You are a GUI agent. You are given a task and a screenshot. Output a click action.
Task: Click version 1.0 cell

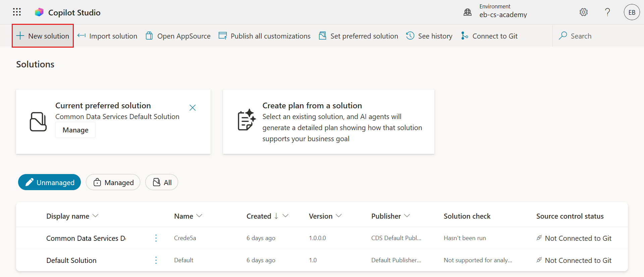313,260
